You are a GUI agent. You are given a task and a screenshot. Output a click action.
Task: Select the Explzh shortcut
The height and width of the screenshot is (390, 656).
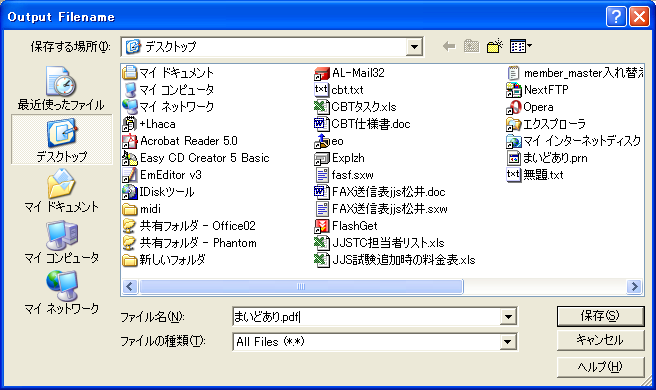(x=339, y=158)
